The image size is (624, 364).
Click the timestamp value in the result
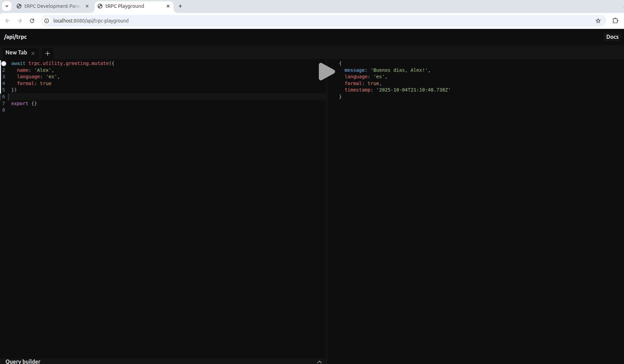[413, 90]
